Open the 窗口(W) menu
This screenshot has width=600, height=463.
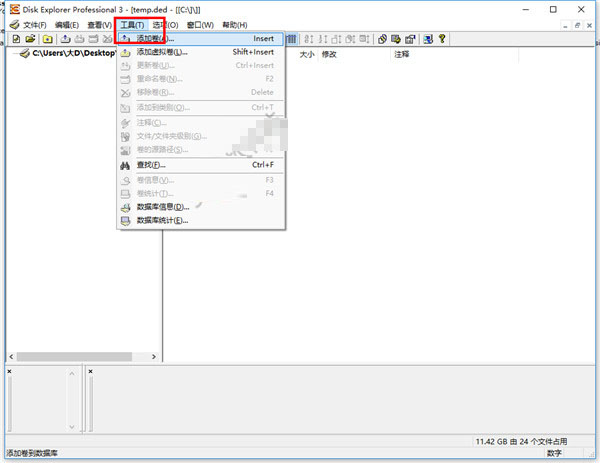[x=200, y=25]
